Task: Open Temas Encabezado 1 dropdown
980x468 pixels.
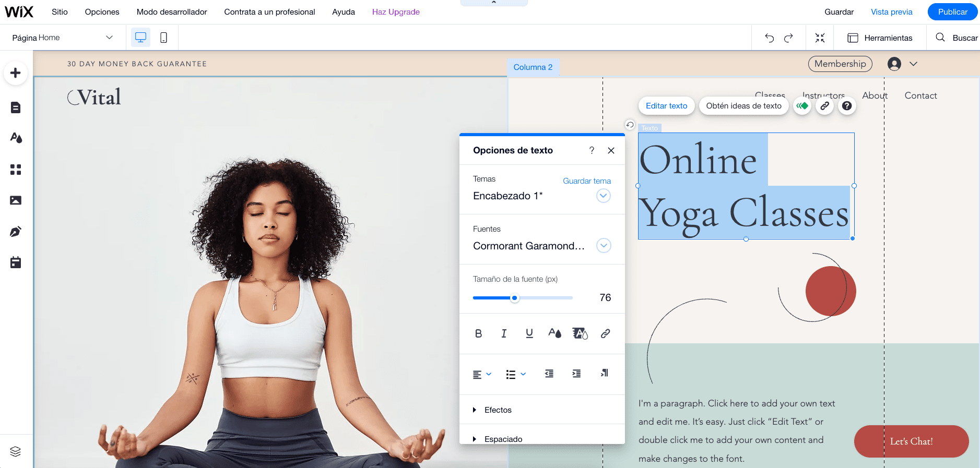Action: tap(604, 196)
